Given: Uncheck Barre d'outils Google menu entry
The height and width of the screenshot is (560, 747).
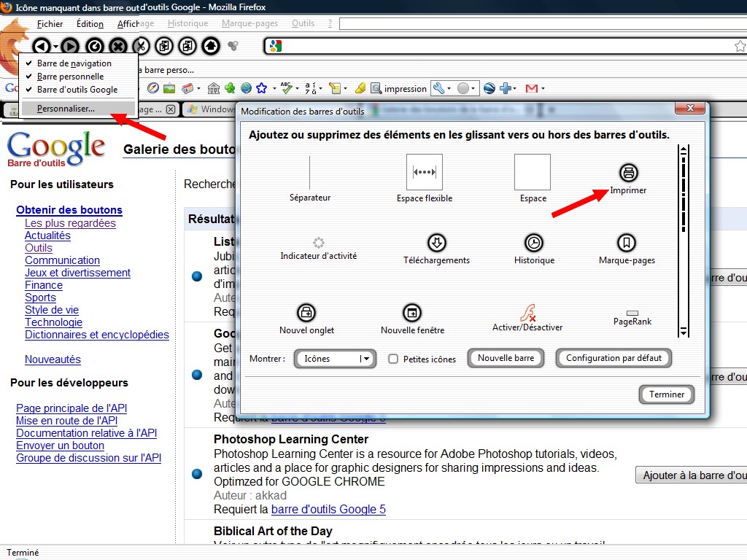Looking at the screenshot, I should [x=77, y=90].
